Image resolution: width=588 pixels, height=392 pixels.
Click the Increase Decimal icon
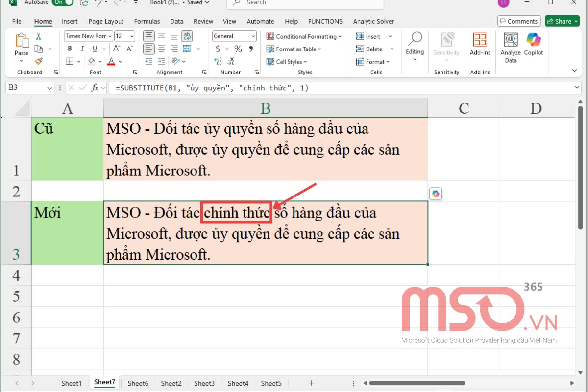[x=218, y=62]
